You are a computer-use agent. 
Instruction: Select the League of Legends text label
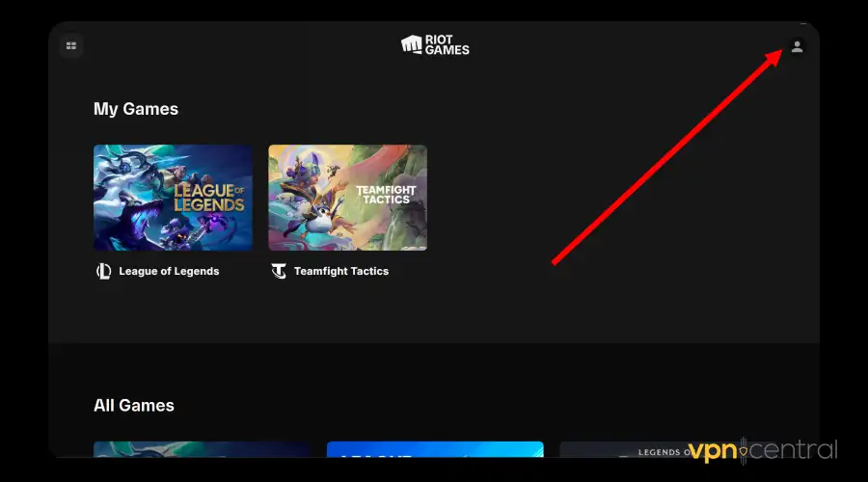click(x=169, y=271)
